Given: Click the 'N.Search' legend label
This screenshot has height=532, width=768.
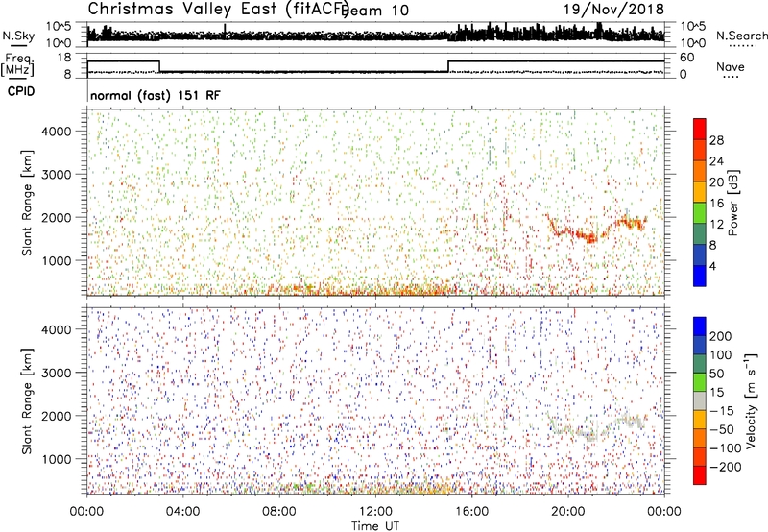Looking at the screenshot, I should (741, 36).
